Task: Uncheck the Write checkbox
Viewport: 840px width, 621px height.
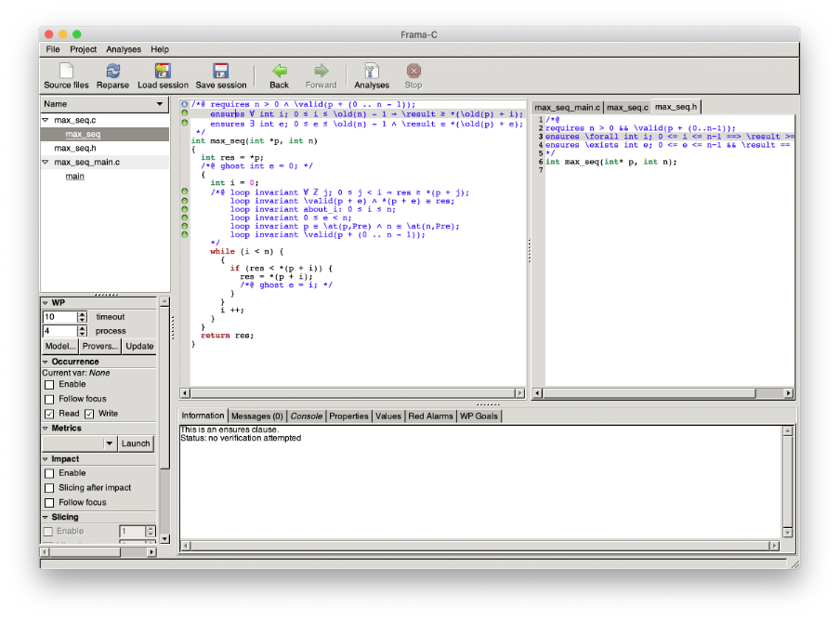Action: [89, 414]
